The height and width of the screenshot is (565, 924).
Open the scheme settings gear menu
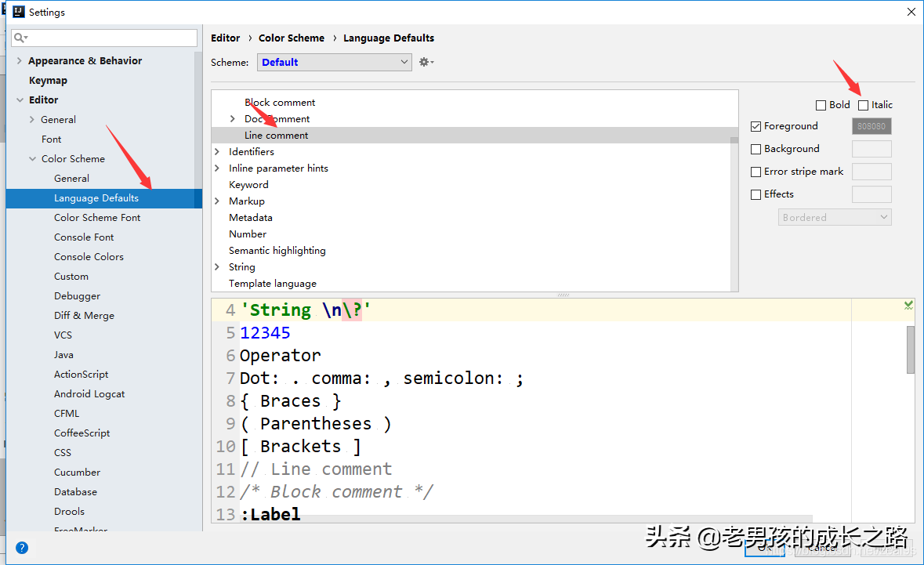tap(423, 61)
